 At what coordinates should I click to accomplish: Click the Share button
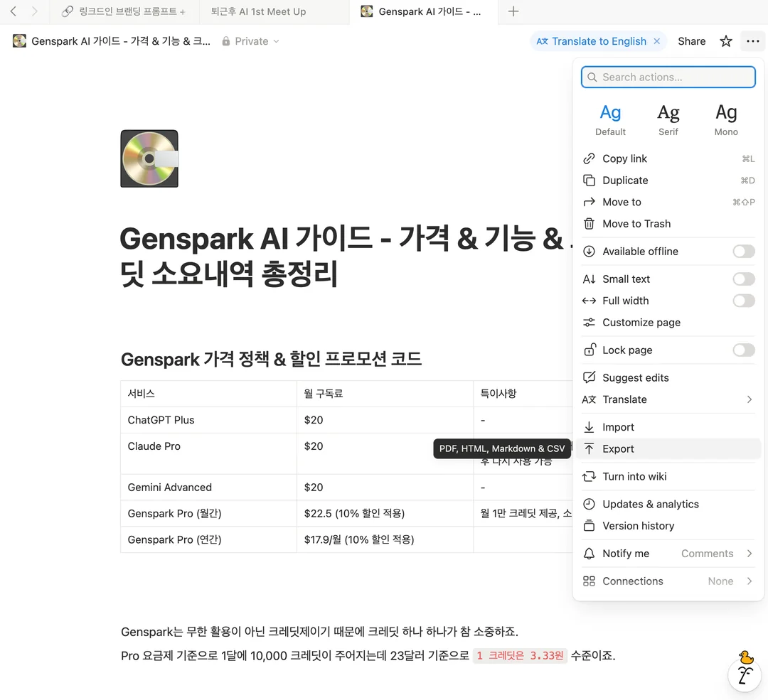coord(691,41)
